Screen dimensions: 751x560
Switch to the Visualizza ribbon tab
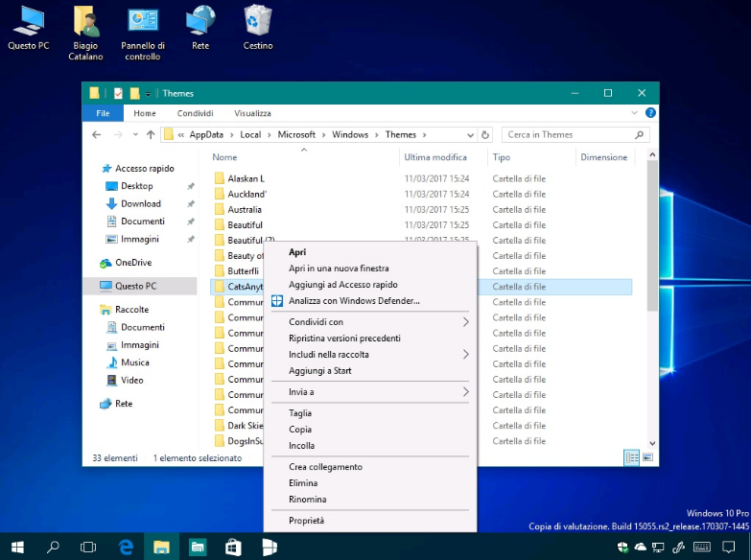pos(252,113)
